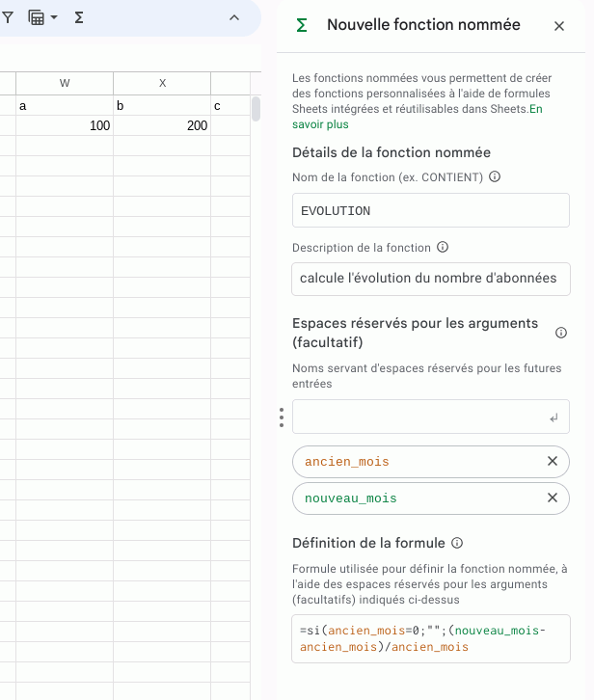594x700 pixels.
Task: Remove the ancien_mois argument chip
Action: pyautogui.click(x=553, y=462)
